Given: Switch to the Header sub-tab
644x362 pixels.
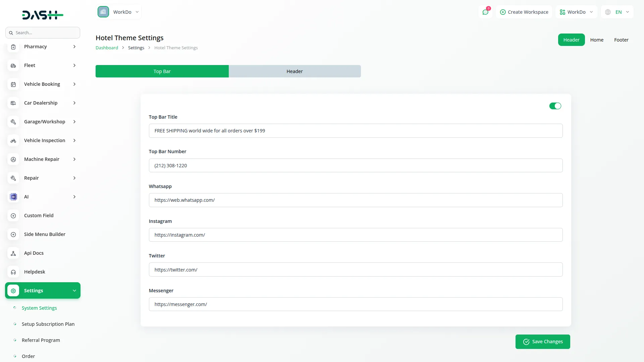Looking at the screenshot, I should click(x=294, y=71).
